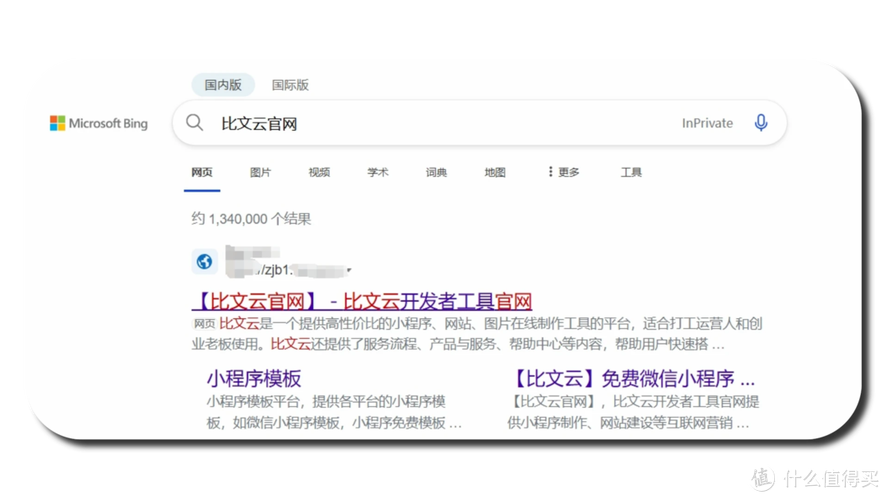
Task: Click the magnifier search icon
Action: (194, 122)
